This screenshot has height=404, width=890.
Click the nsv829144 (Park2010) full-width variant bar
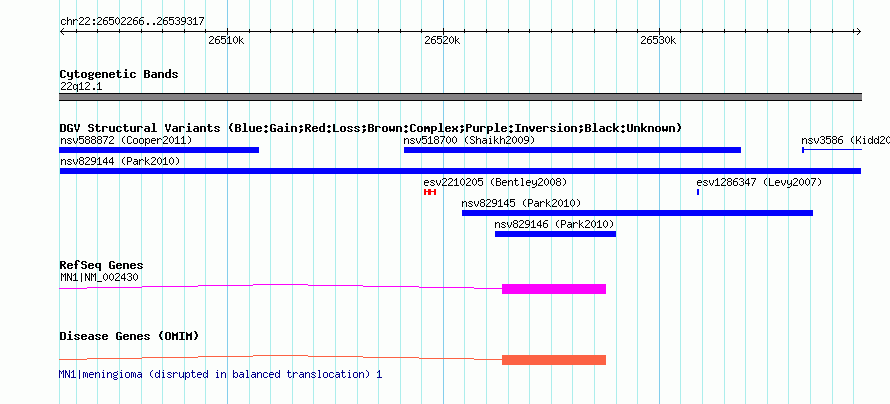(x=460, y=171)
